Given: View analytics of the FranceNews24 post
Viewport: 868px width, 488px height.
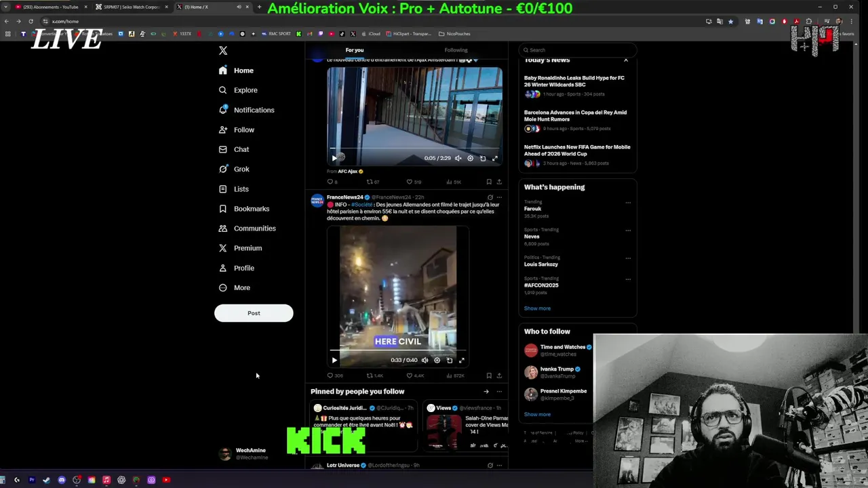Looking at the screenshot, I should click(455, 375).
